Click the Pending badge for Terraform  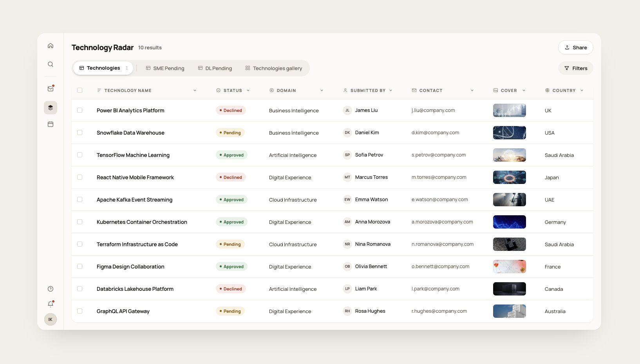[x=230, y=244]
